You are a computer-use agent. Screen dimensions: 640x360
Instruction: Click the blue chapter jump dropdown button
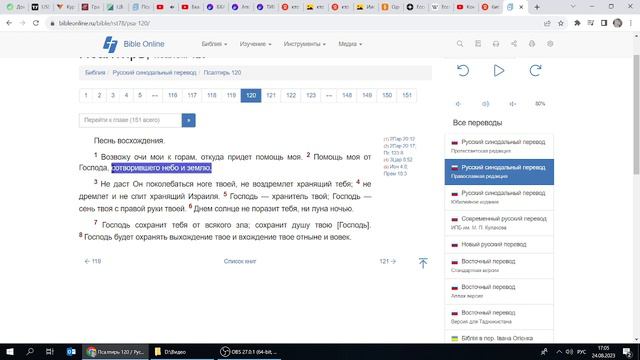tap(189, 120)
